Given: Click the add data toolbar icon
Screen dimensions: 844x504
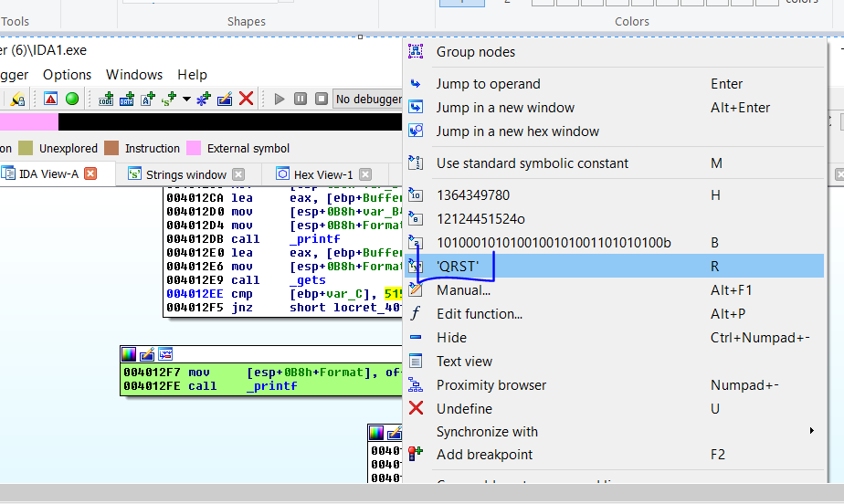Looking at the screenshot, I should pos(128,99).
